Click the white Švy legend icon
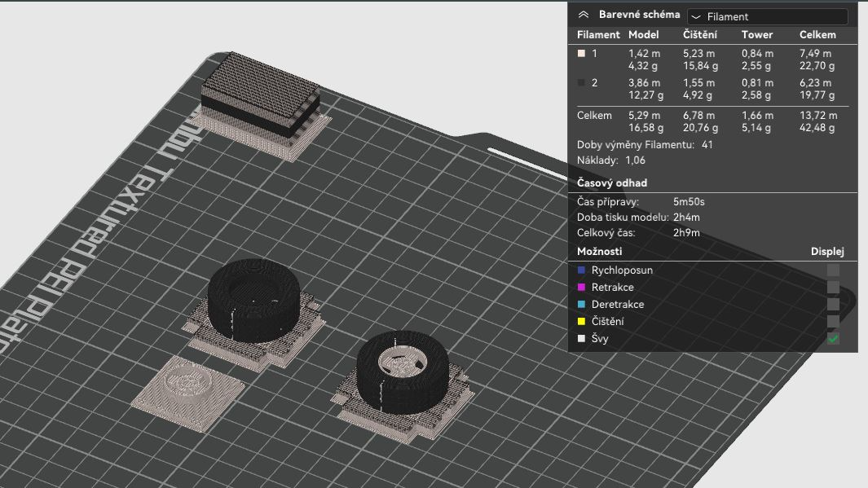 coord(581,339)
